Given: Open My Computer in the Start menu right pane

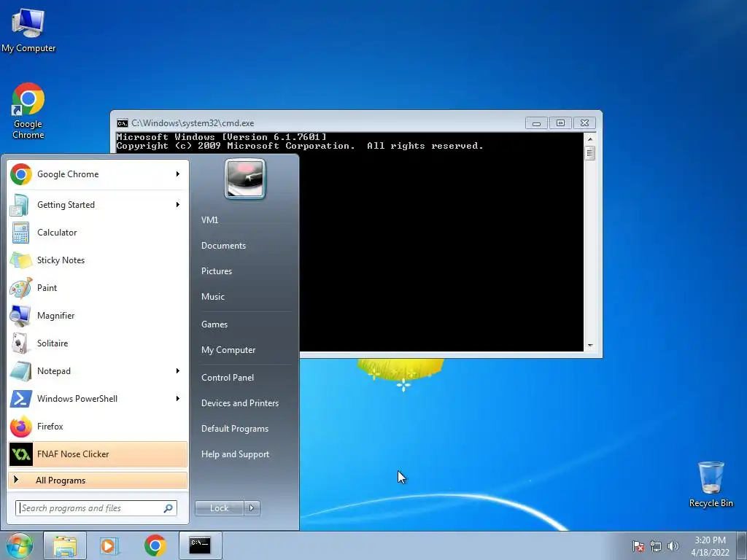Looking at the screenshot, I should 228,350.
